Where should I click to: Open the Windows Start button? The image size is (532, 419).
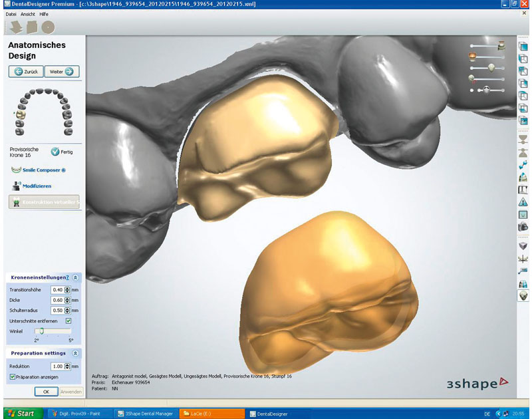pyautogui.click(x=23, y=414)
